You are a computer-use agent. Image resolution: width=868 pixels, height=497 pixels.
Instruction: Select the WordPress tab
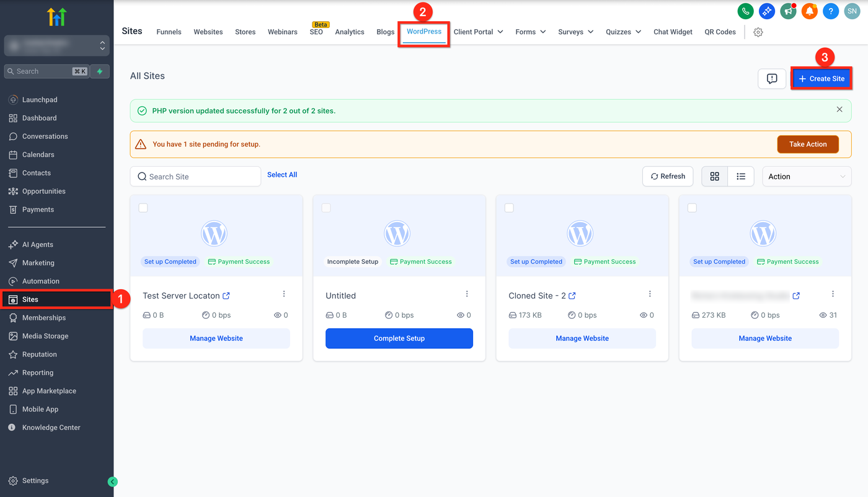424,32
